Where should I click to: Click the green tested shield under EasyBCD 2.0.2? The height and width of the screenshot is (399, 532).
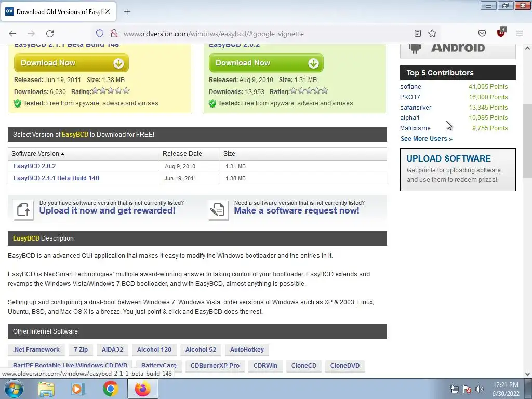212,103
